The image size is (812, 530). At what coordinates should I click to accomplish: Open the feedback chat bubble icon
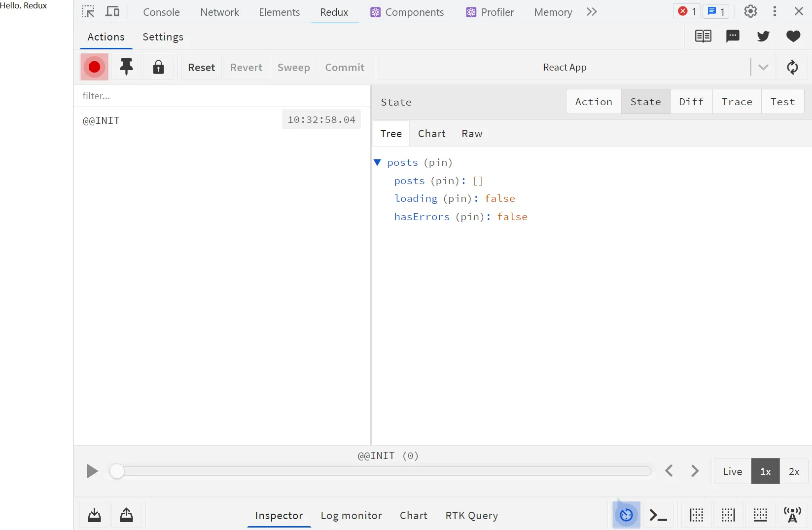[x=733, y=36]
